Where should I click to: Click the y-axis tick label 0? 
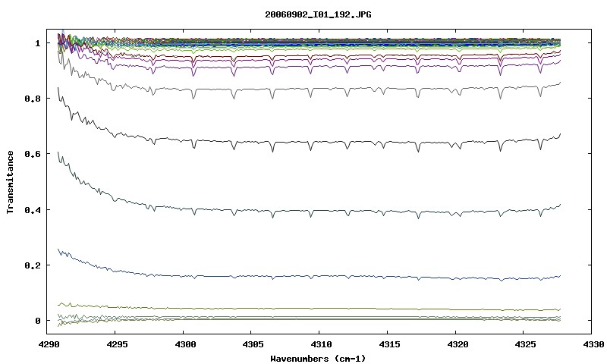click(x=37, y=321)
